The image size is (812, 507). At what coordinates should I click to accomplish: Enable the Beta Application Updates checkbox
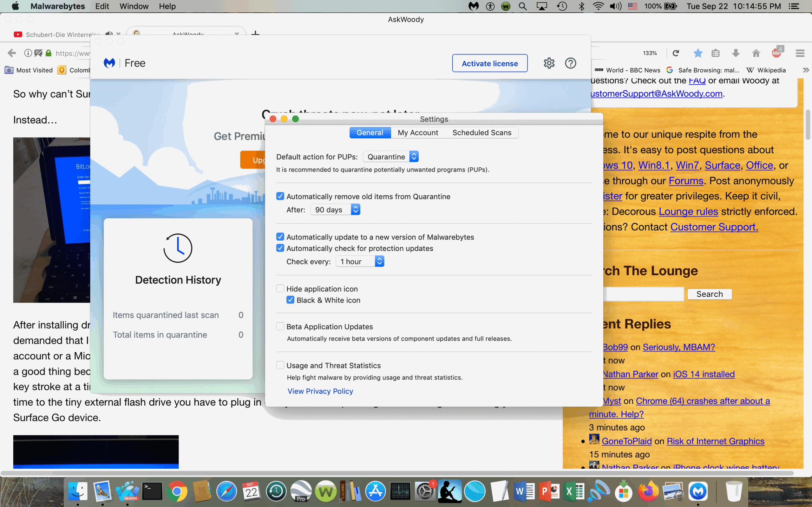[280, 326]
